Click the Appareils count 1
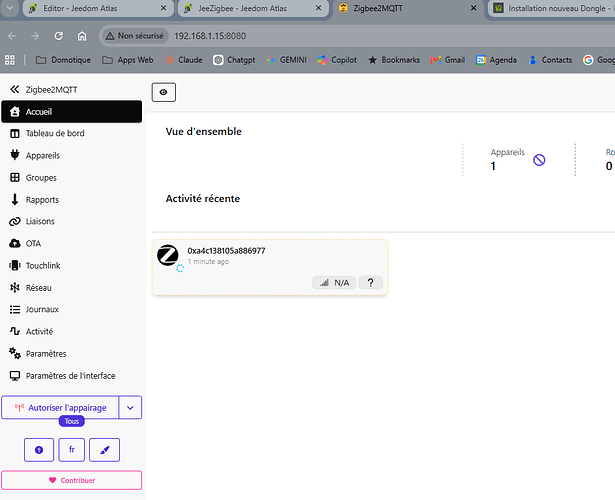Screen dimensions: 615x500 (493, 166)
